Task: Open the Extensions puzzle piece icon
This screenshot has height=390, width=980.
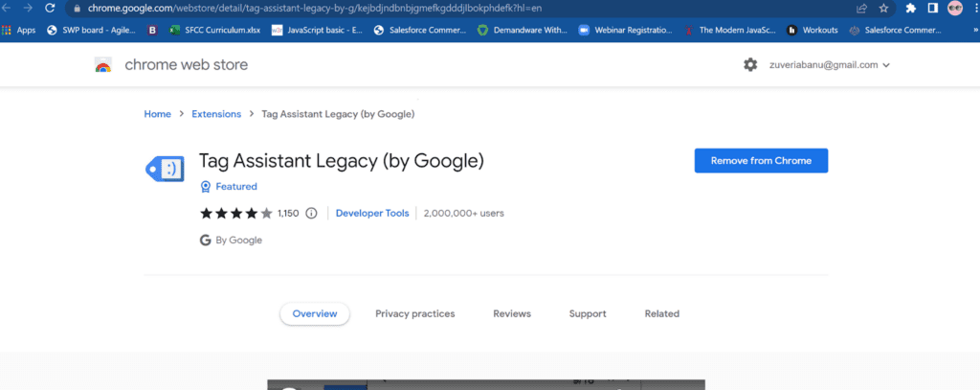Action: coord(911,8)
